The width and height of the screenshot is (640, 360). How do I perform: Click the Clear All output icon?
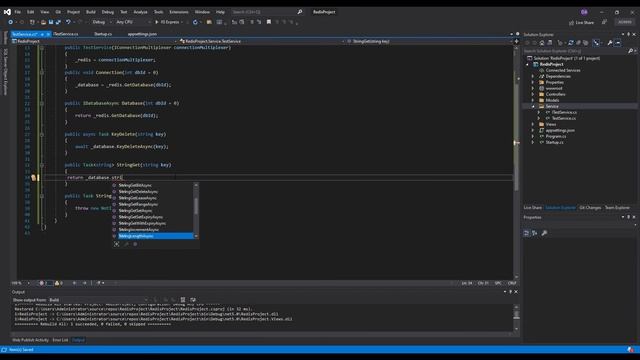pyautogui.click(x=183, y=300)
